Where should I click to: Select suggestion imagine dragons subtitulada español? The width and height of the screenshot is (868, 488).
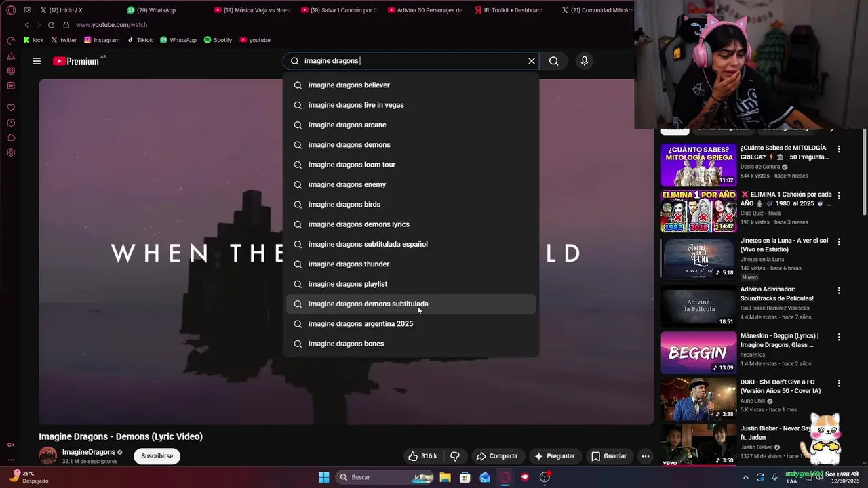(x=411, y=244)
